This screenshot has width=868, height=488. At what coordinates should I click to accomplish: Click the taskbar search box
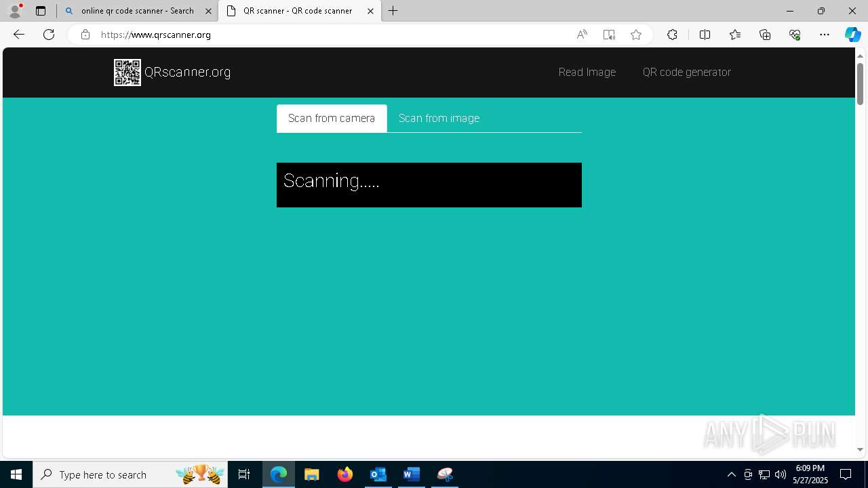point(132,474)
